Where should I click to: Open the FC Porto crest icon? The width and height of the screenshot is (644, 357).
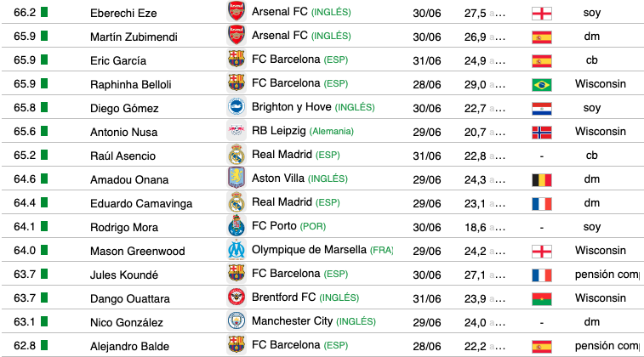236,227
